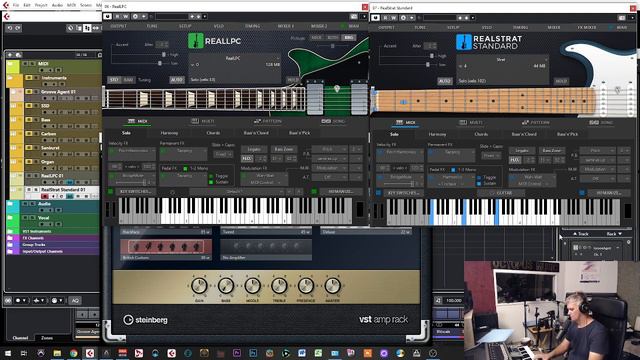This screenshot has width=640, height=360.
Task: Toggle the 1-2 Mono checkbox in RealLPC Pedal FX
Action: coord(186,168)
